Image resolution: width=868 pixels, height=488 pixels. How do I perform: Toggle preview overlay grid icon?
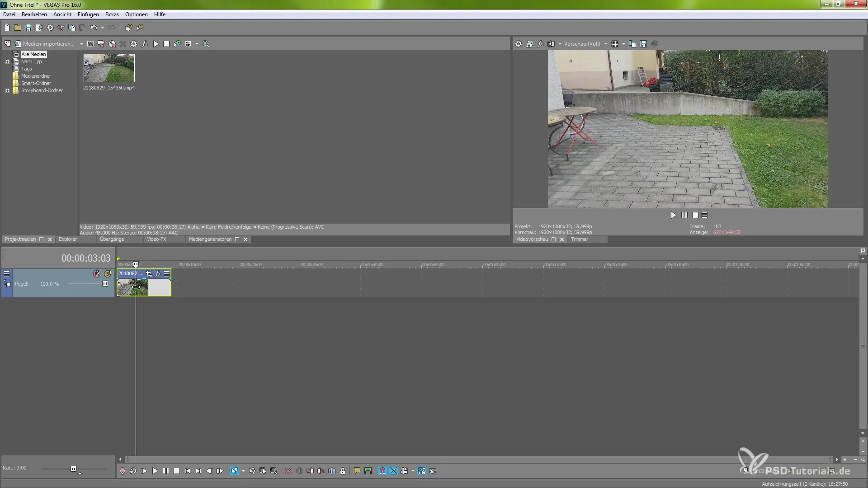pyautogui.click(x=615, y=44)
